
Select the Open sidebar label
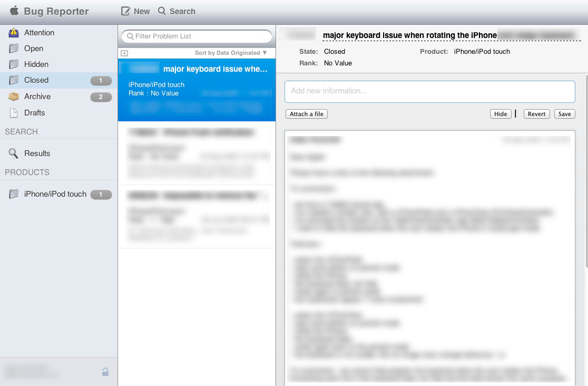(x=34, y=49)
